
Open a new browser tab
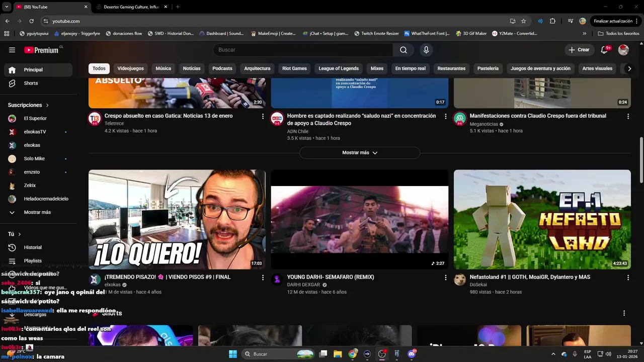tap(178, 7)
